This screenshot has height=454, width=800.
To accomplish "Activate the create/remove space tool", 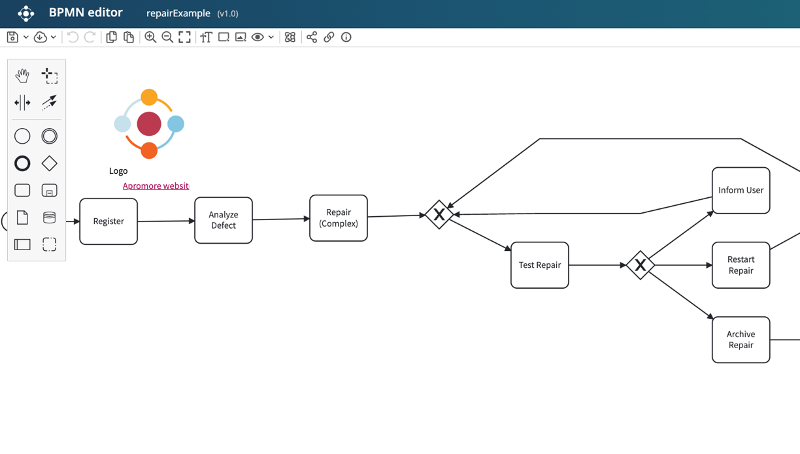I will (x=22, y=102).
